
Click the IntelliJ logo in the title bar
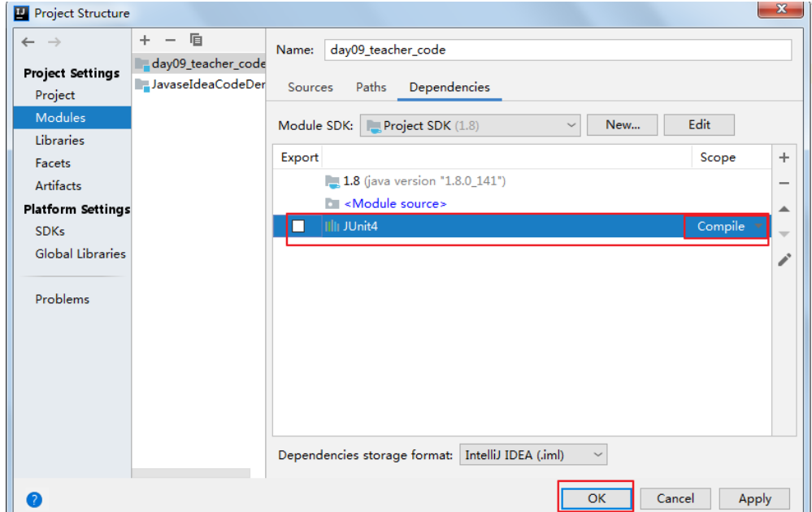(21, 13)
